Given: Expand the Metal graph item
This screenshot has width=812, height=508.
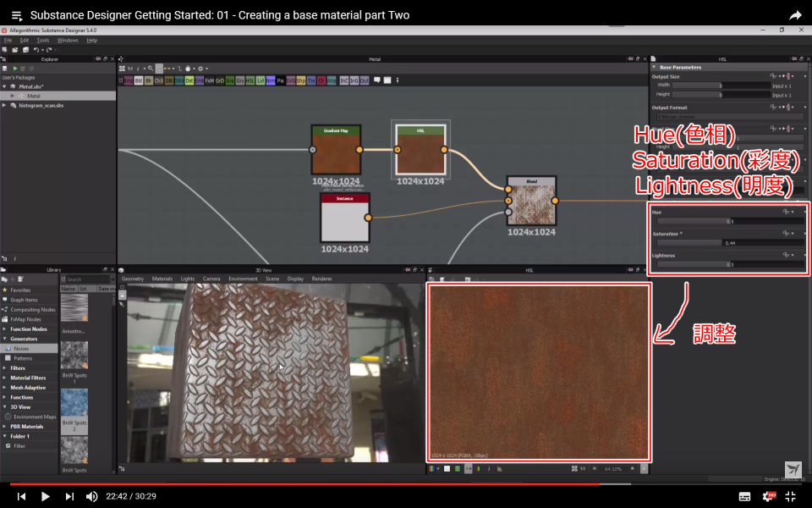Looking at the screenshot, I should click(13, 96).
